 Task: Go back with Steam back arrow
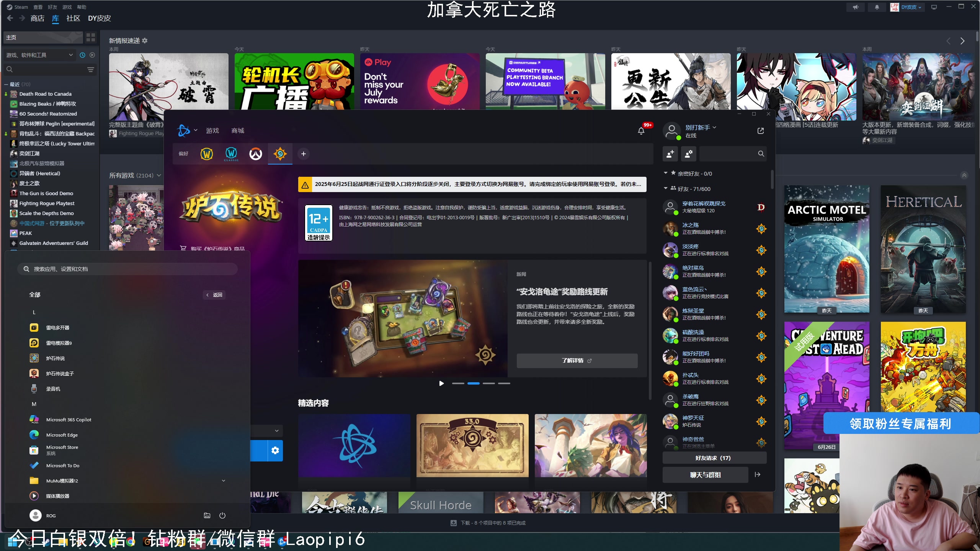point(10,18)
